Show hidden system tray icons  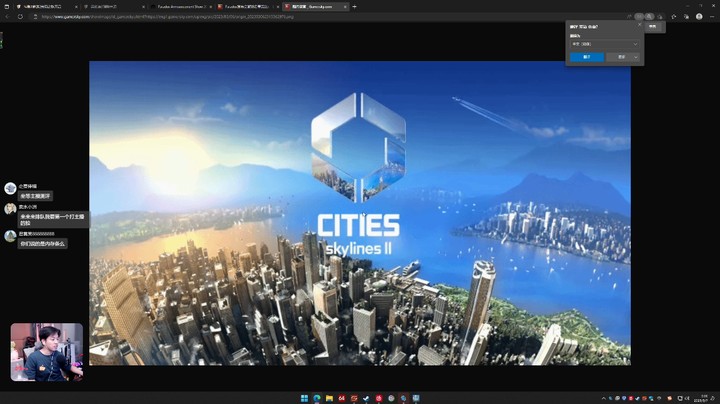603,398
